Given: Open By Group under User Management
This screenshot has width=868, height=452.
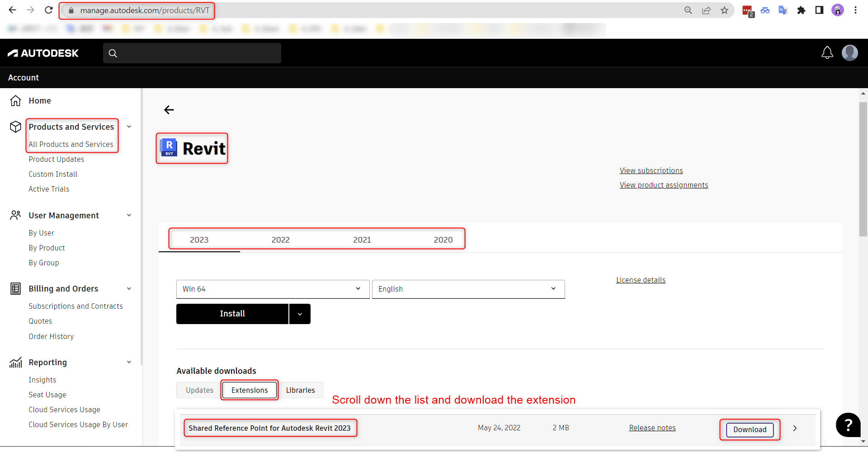Looking at the screenshot, I should tap(44, 263).
